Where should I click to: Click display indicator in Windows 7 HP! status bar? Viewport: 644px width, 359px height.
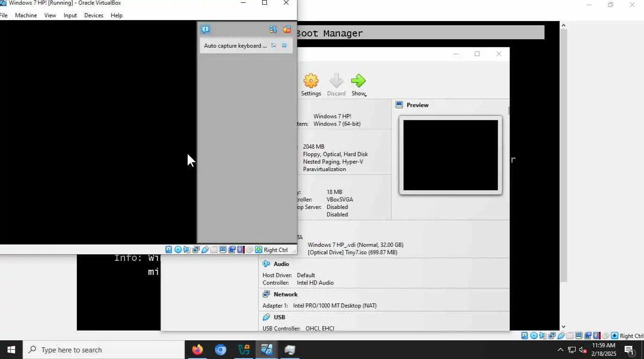coord(223,250)
